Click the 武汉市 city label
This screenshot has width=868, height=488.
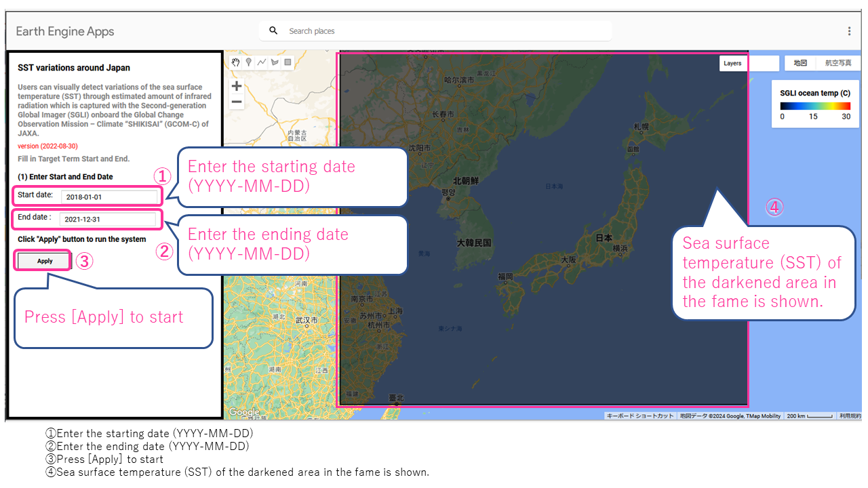click(307, 320)
